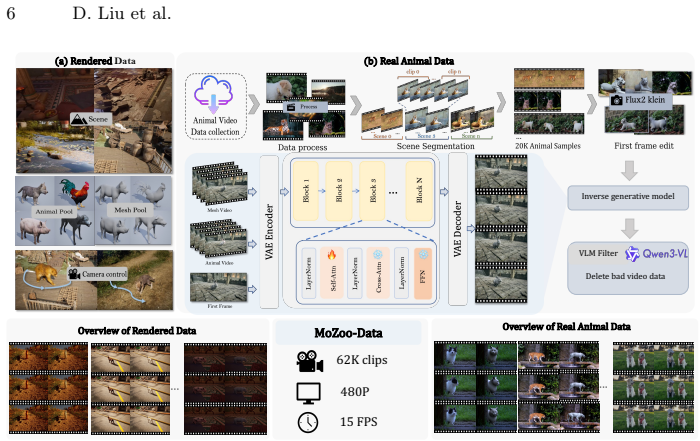Click the Block 1 module
The image size is (700, 441).
(306, 191)
